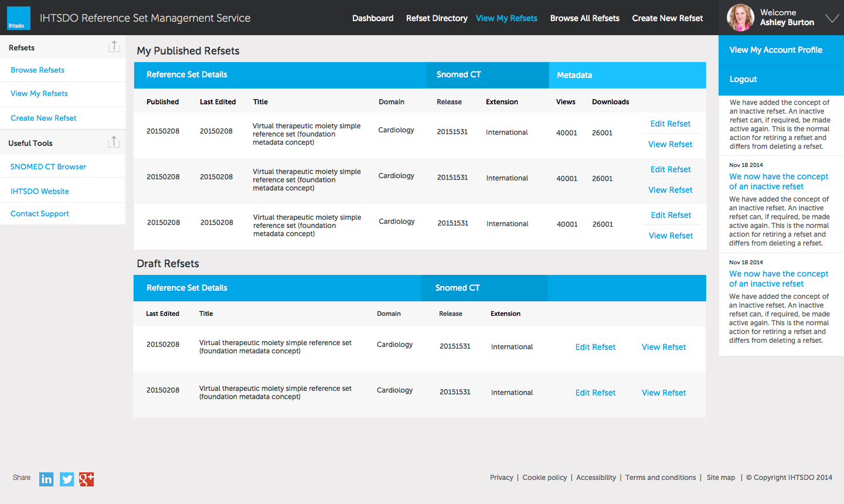Edit Refset in second draft row
Image resolution: width=844 pixels, height=504 pixels.
[x=595, y=393]
